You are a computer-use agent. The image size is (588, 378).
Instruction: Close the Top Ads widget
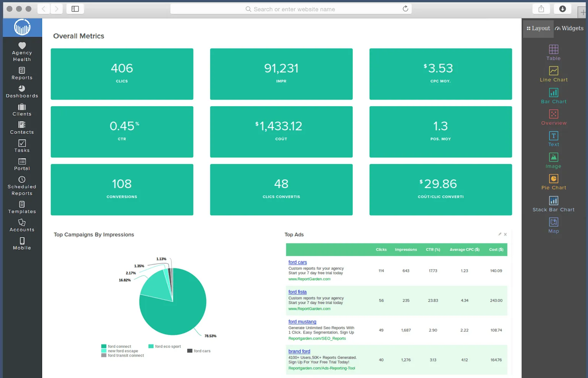[505, 234]
